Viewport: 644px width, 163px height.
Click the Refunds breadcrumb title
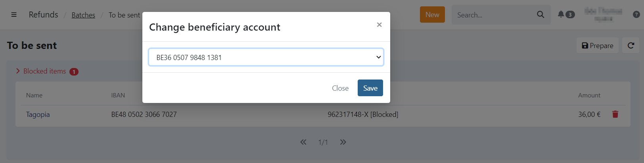tap(43, 15)
